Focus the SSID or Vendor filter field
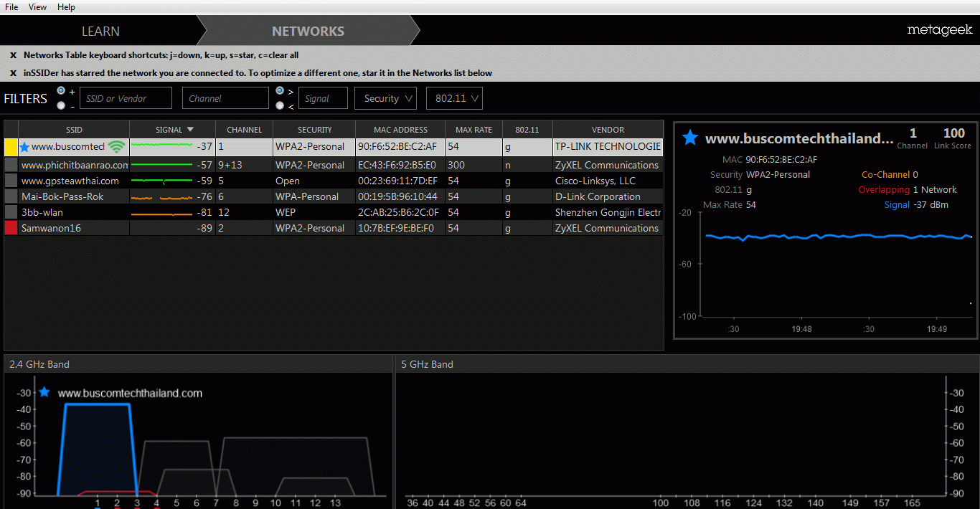This screenshot has width=980, height=509. point(126,98)
